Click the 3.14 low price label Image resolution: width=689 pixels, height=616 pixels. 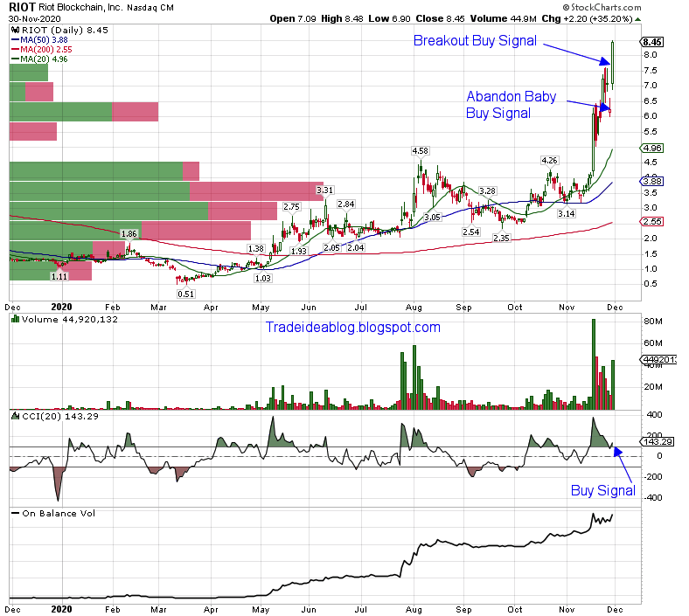566,214
